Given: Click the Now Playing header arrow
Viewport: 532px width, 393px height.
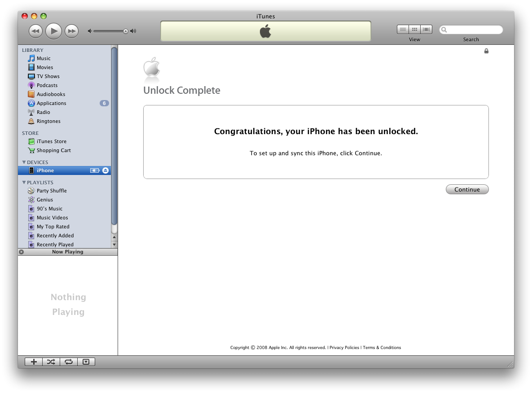Looking at the screenshot, I should [22, 252].
